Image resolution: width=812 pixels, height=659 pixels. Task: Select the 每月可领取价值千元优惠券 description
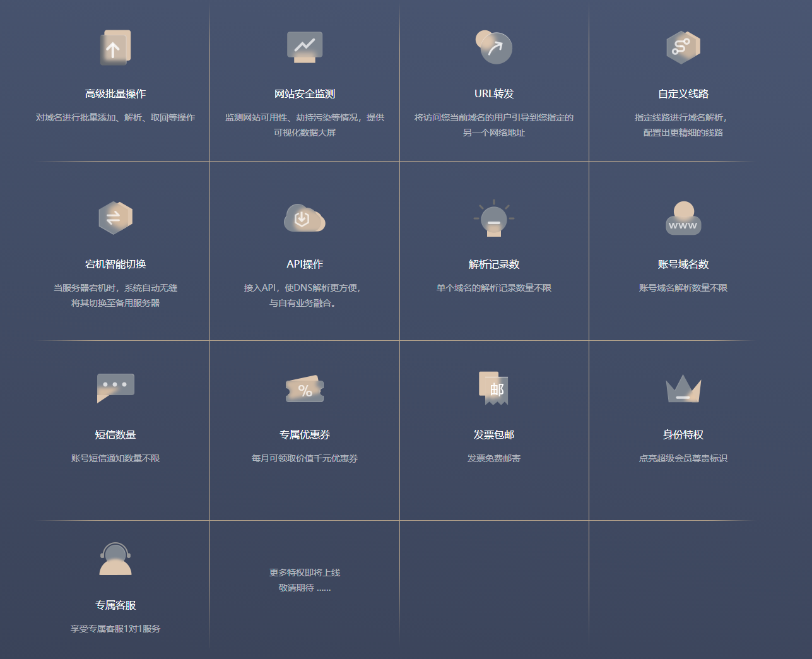pyautogui.click(x=305, y=458)
